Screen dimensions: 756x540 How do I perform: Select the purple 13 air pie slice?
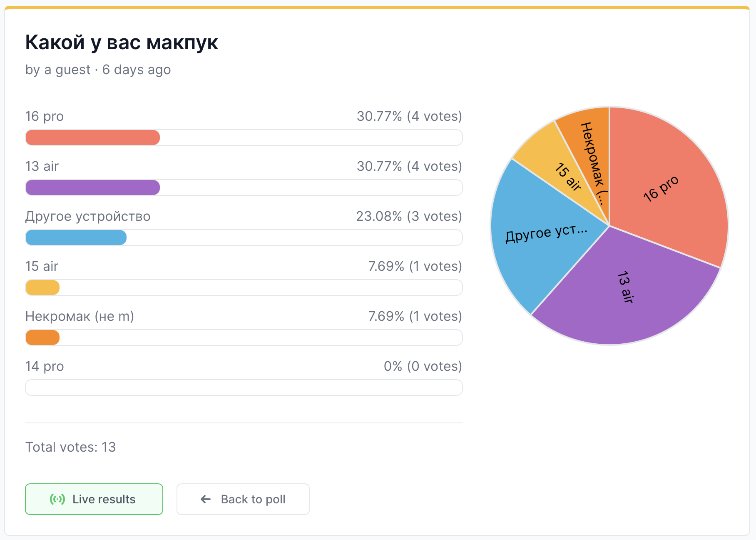624,292
